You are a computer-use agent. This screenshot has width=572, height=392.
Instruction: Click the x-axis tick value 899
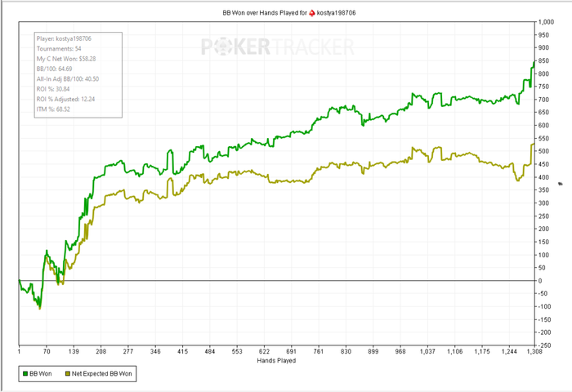coord(373,351)
